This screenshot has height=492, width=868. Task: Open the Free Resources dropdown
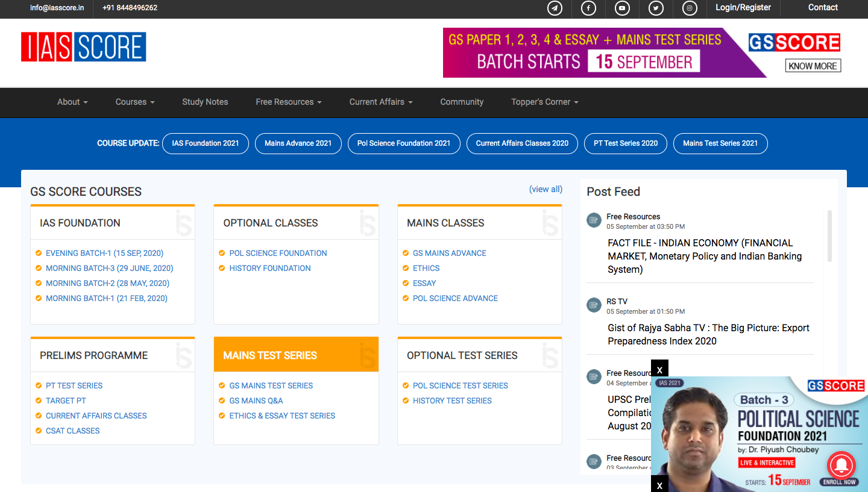tap(288, 102)
